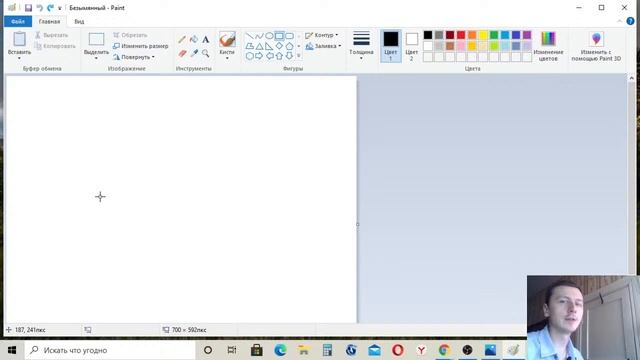Choose the Pentagon shape

coord(289,46)
